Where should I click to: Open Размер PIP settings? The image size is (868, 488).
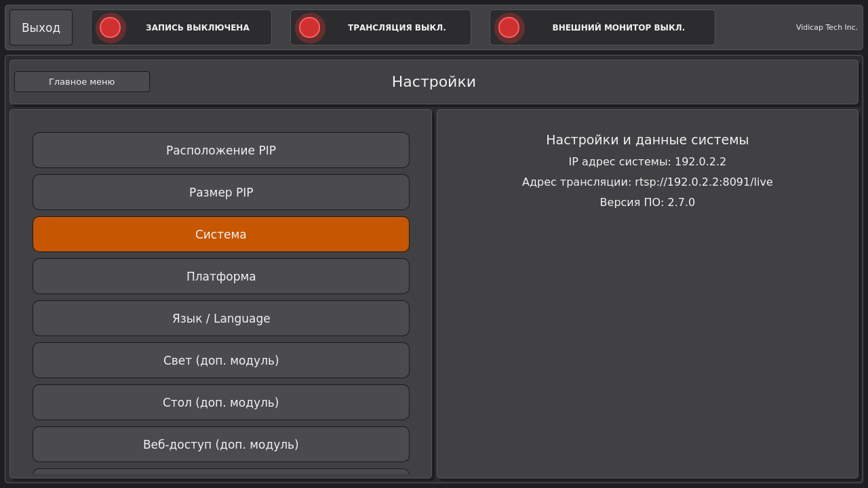coord(221,192)
